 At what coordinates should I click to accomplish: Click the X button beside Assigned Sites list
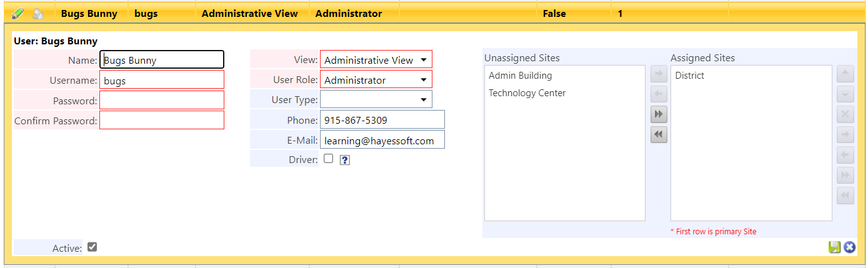point(845,115)
